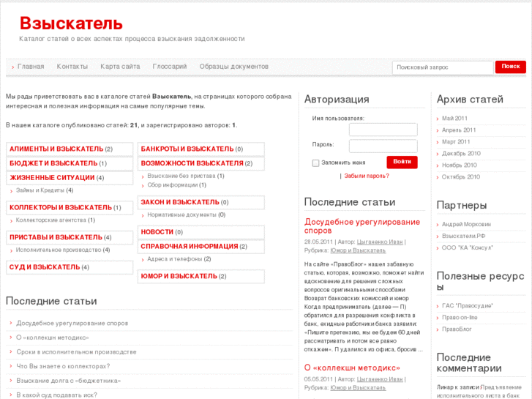This screenshot has height=399, width=532.
Task: Open subcategory Коллекторские агентства
Action: (51, 220)
